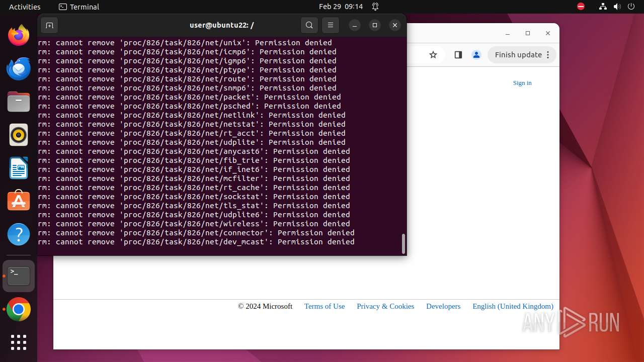Open the Terms of Use link
Screen dimensions: 644x362
pos(325,306)
